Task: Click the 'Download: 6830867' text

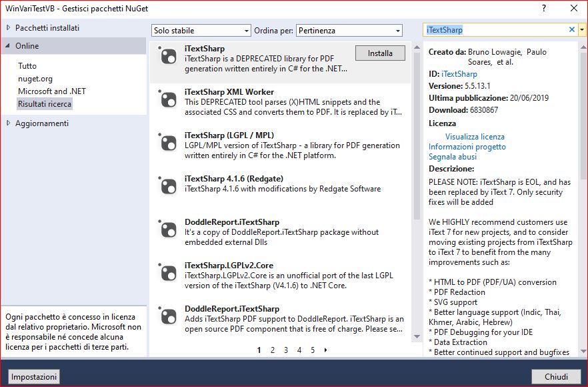Action: [463, 110]
